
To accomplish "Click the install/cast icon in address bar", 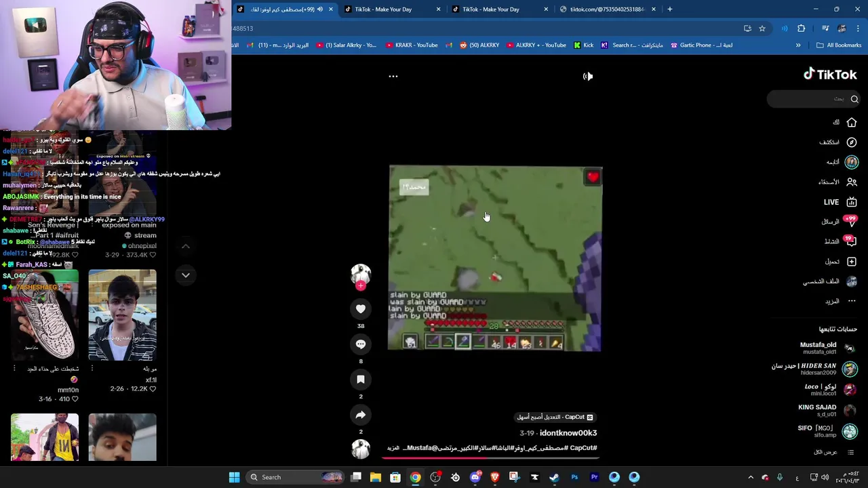I will 747,28.
